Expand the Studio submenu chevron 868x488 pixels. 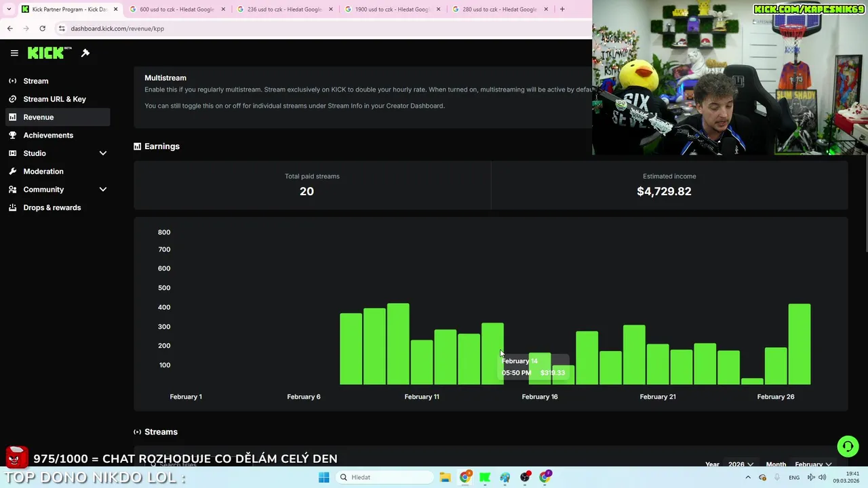point(103,153)
